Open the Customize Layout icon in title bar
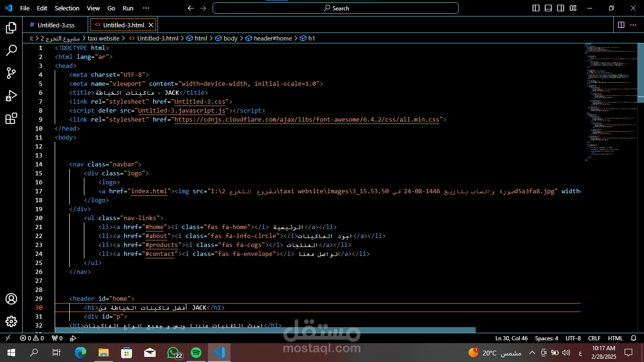 (x=573, y=8)
